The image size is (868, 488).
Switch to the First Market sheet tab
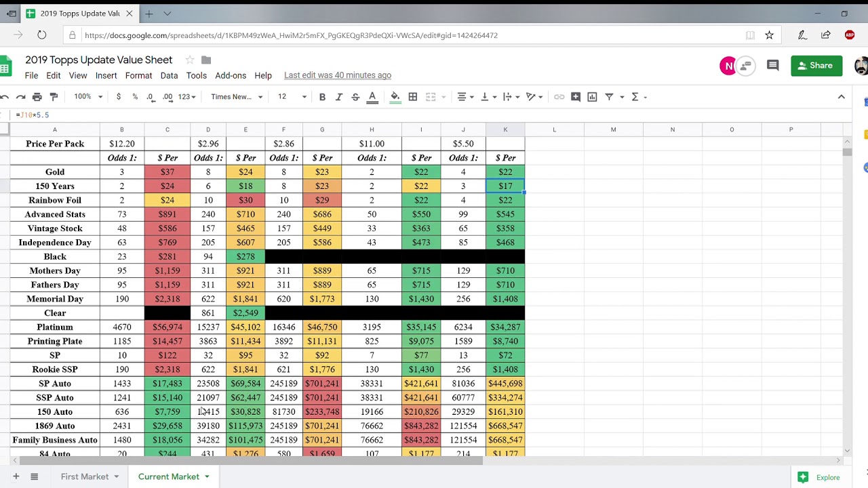point(85,476)
